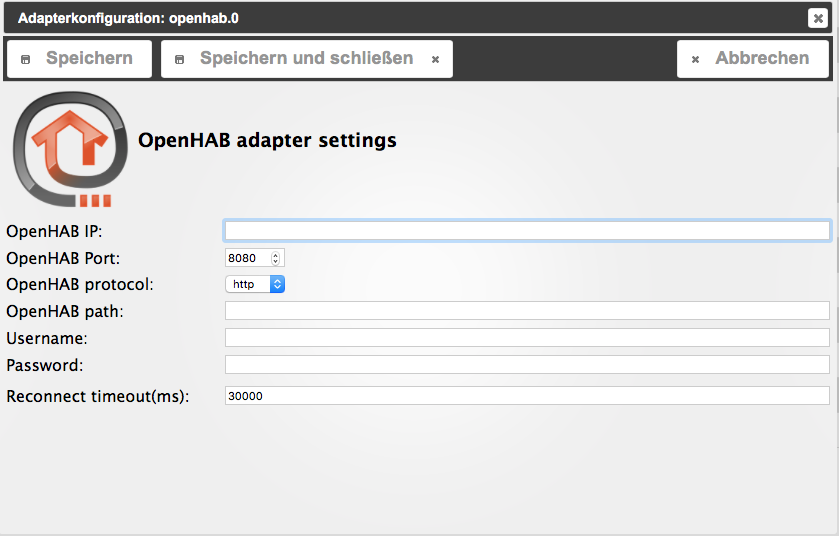The image size is (839, 536).
Task: Decrease the OpenHAB Port value
Action: tap(277, 262)
